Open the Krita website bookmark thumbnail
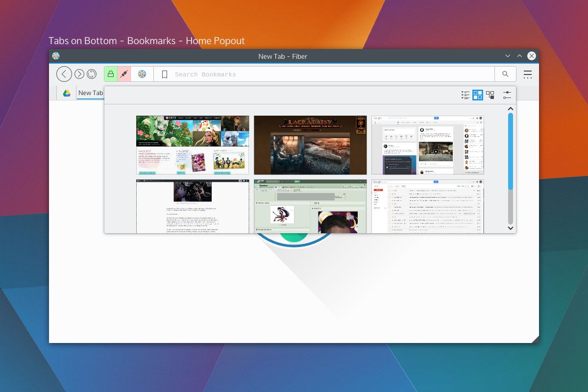This screenshot has width=588, height=392. [193, 145]
